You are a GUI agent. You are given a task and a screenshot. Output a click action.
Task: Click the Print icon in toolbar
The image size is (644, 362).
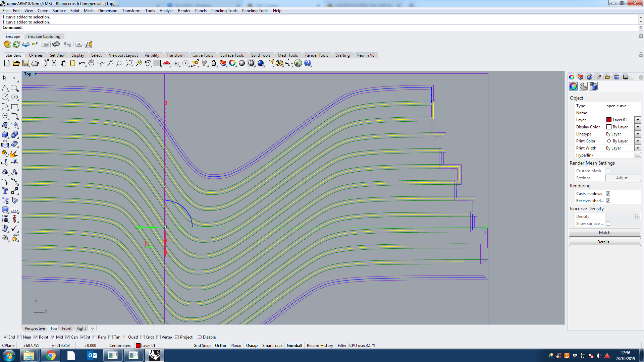point(35,63)
